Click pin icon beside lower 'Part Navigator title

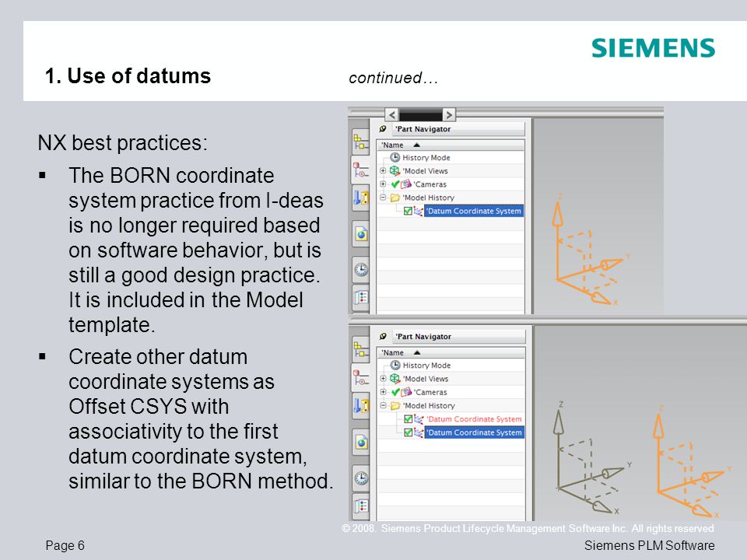[383, 337]
